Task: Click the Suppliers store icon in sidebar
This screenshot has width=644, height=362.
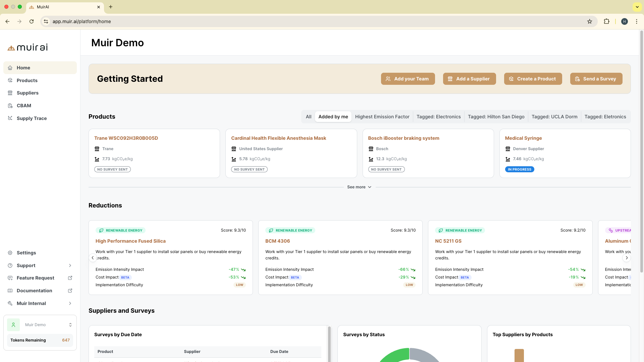Action: point(10,93)
